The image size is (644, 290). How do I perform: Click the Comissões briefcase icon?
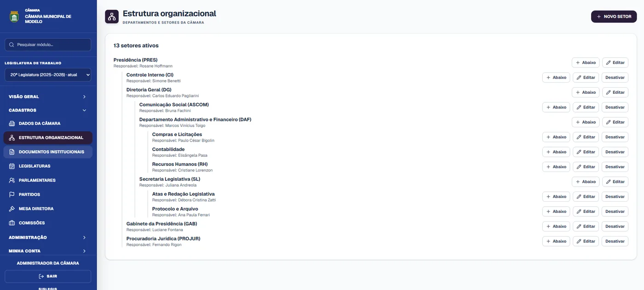(x=12, y=223)
